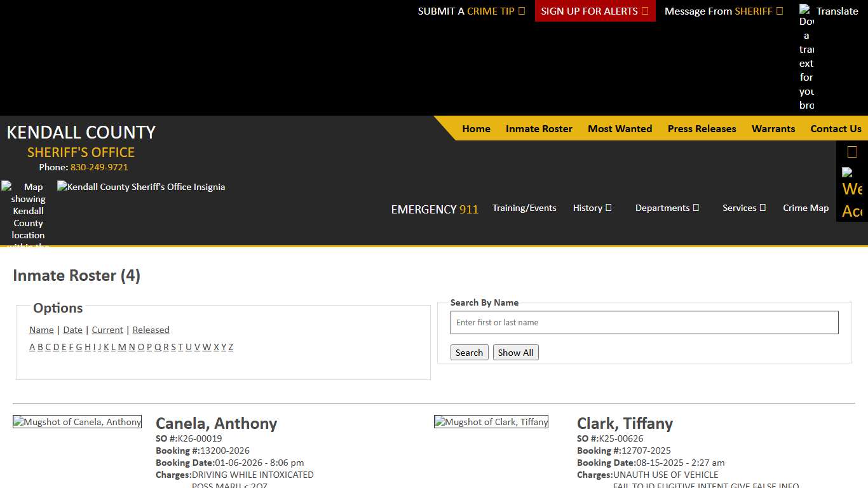Call the 830-249-9721 phone link

(x=99, y=167)
